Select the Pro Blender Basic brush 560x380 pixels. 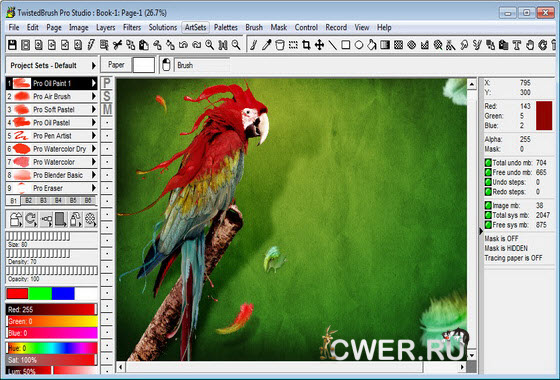(51, 175)
